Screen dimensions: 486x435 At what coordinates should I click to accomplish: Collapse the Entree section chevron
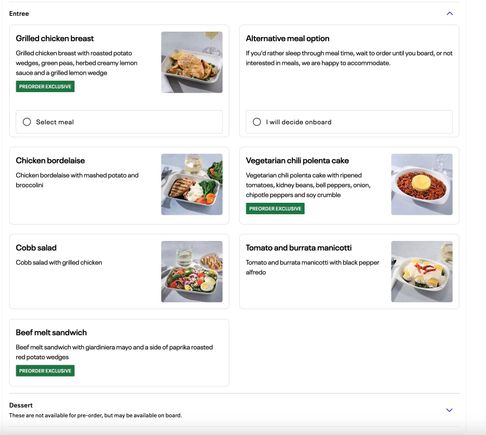pyautogui.click(x=450, y=14)
